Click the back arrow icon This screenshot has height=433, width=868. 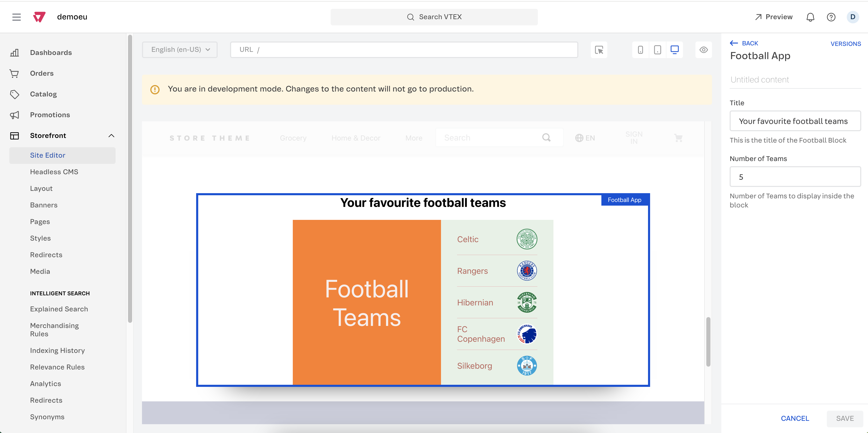734,43
